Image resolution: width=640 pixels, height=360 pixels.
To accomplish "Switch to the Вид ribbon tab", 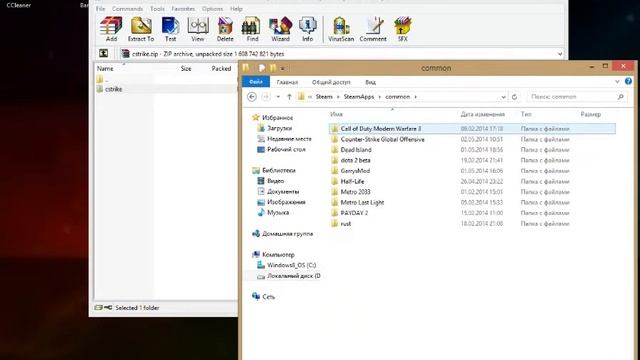I will pyautogui.click(x=370, y=82).
